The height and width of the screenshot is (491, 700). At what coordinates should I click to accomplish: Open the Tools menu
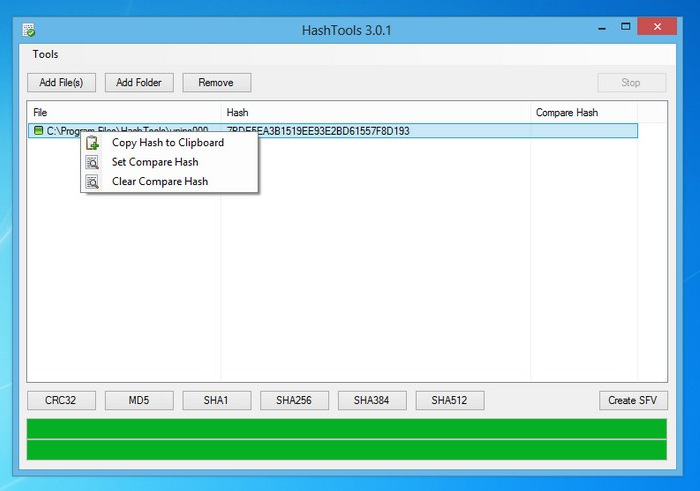45,54
